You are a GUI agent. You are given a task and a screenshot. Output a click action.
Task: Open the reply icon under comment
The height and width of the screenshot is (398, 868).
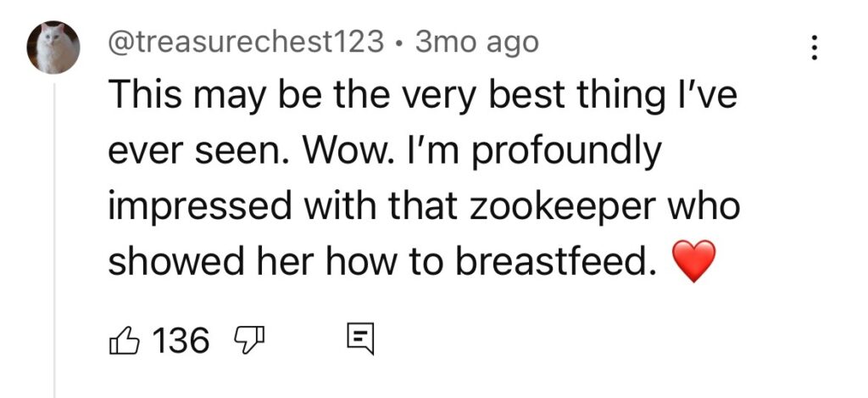pyautogui.click(x=359, y=341)
